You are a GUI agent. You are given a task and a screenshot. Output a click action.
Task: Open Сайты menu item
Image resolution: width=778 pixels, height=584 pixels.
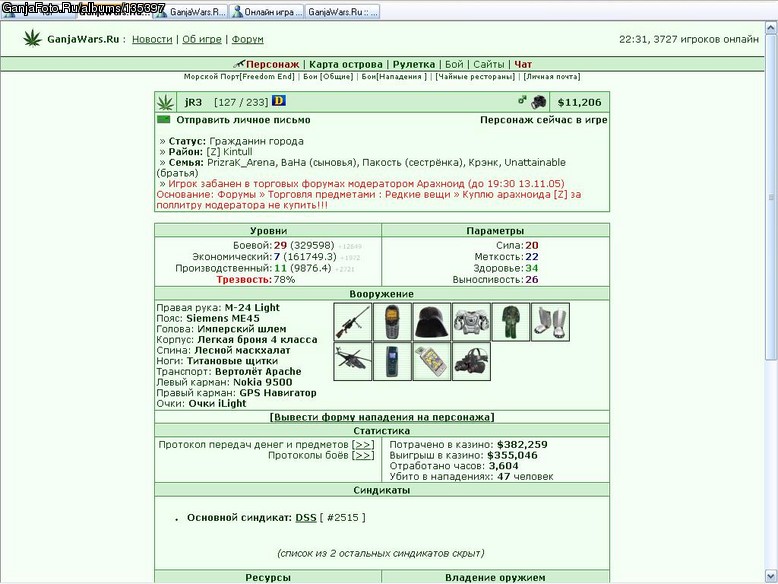coord(489,64)
